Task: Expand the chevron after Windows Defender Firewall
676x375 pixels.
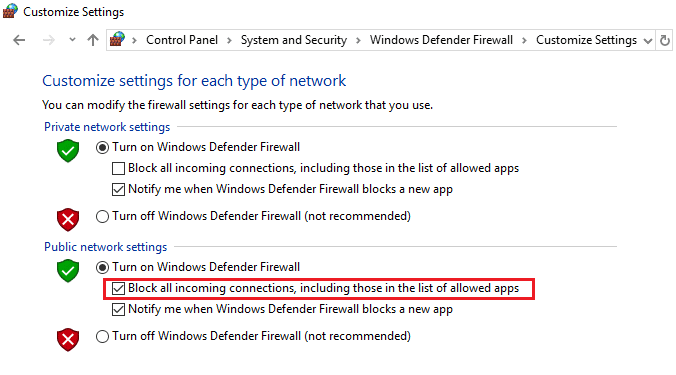Action: click(524, 41)
